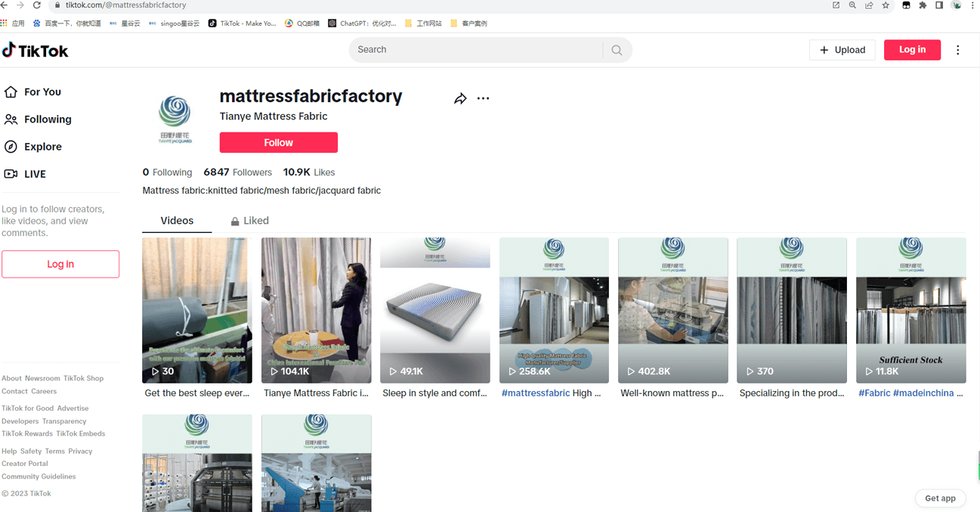Click the Tianye Jacquard profile avatar
The width and height of the screenshot is (980, 512).
coord(175,119)
